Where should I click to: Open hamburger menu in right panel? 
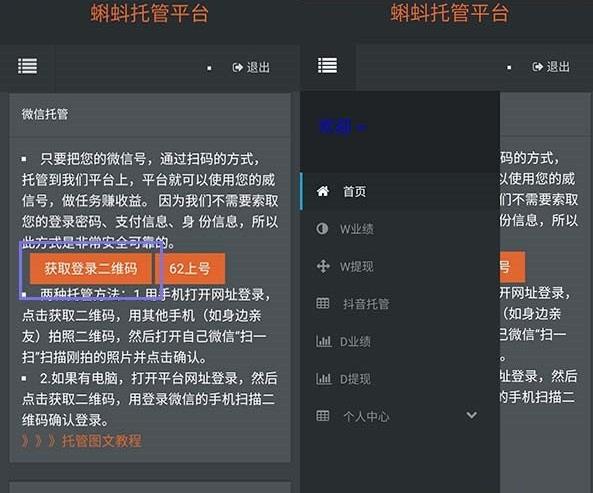pos(327,65)
